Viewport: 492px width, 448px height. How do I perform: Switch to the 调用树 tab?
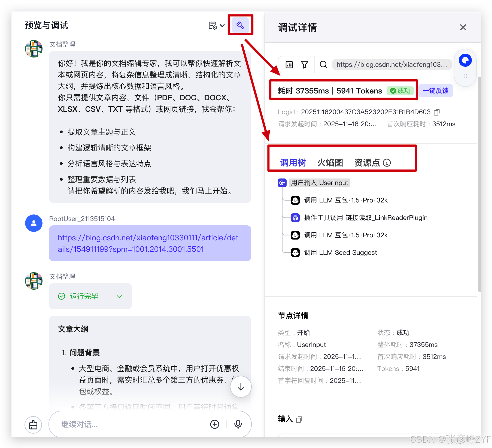(293, 163)
